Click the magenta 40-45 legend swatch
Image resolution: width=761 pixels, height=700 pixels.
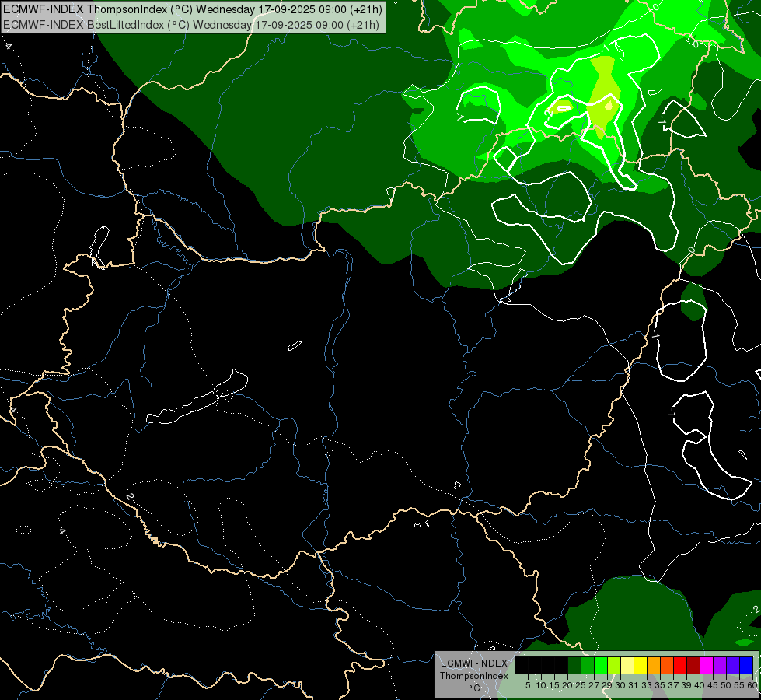click(x=706, y=665)
